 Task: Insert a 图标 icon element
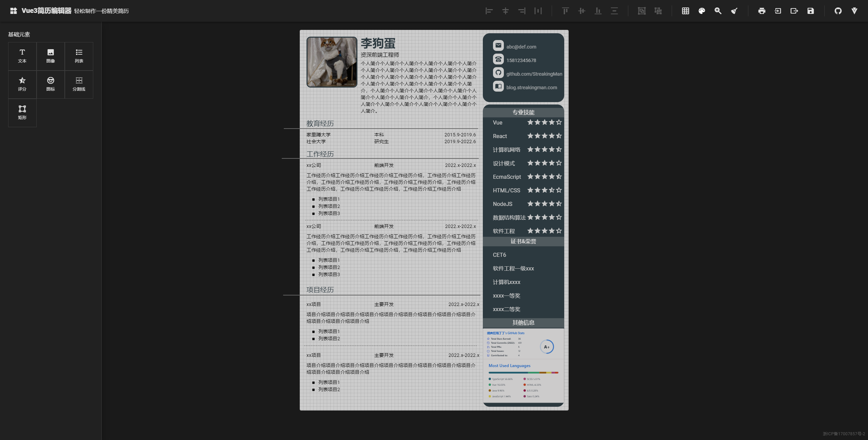click(51, 84)
